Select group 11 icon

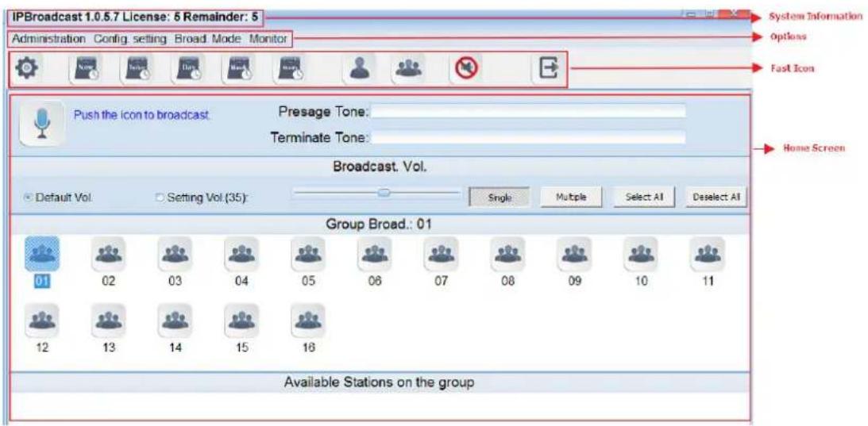[x=708, y=253]
